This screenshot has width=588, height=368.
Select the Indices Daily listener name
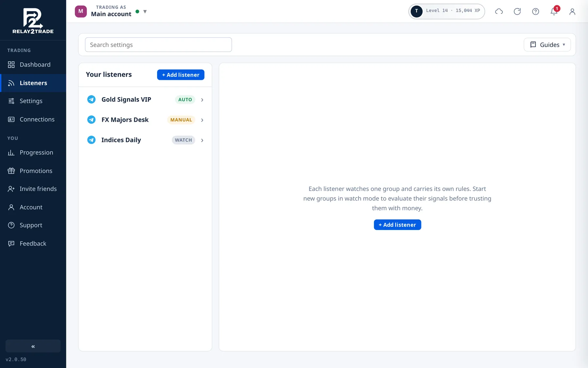point(121,140)
